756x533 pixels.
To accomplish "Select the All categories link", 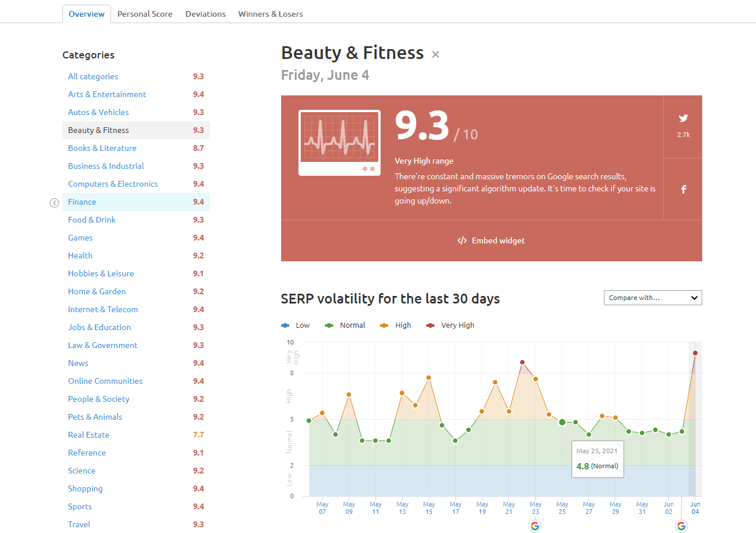I will [x=93, y=76].
